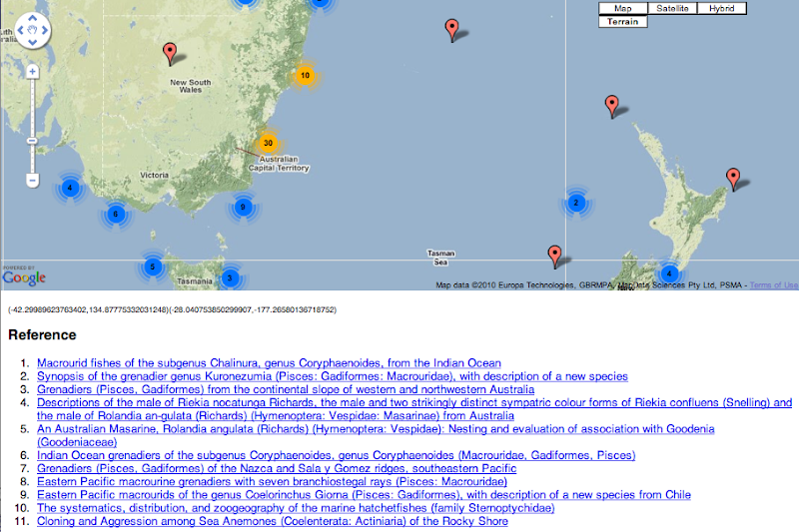Click the blue cluster labeled 9
Screen dimensions: 799x532
point(242,208)
